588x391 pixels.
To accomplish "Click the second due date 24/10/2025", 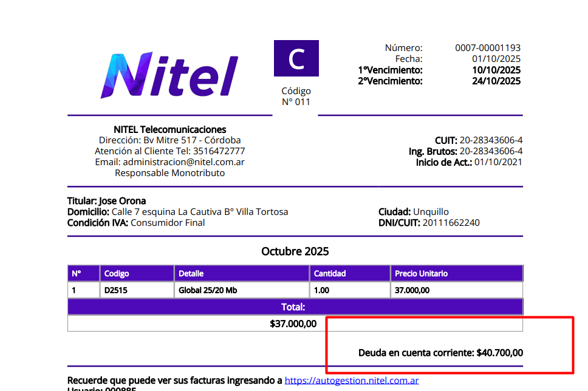I will pos(496,81).
